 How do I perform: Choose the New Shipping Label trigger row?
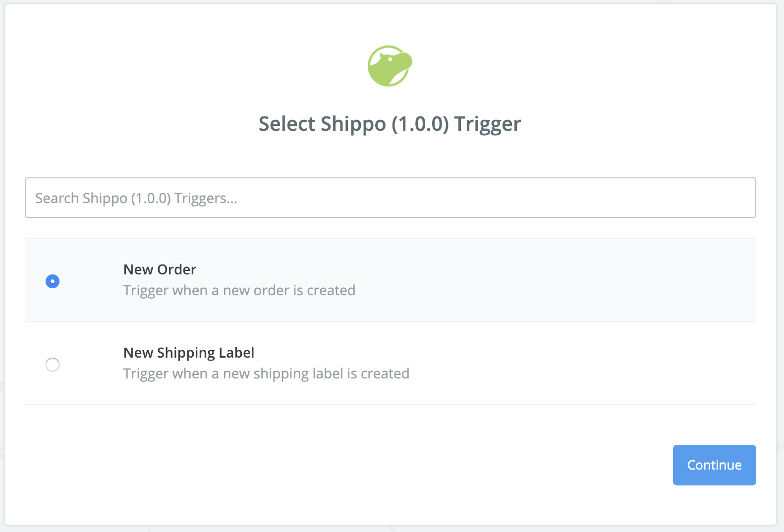pyautogui.click(x=391, y=363)
